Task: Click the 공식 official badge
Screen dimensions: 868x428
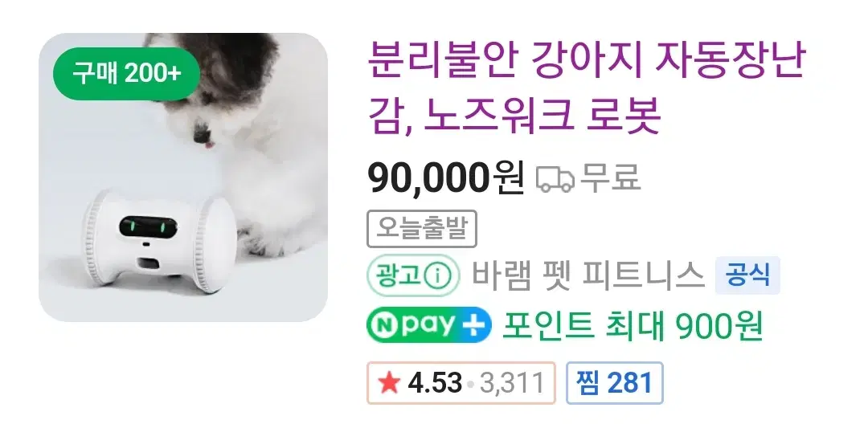Action: [747, 275]
